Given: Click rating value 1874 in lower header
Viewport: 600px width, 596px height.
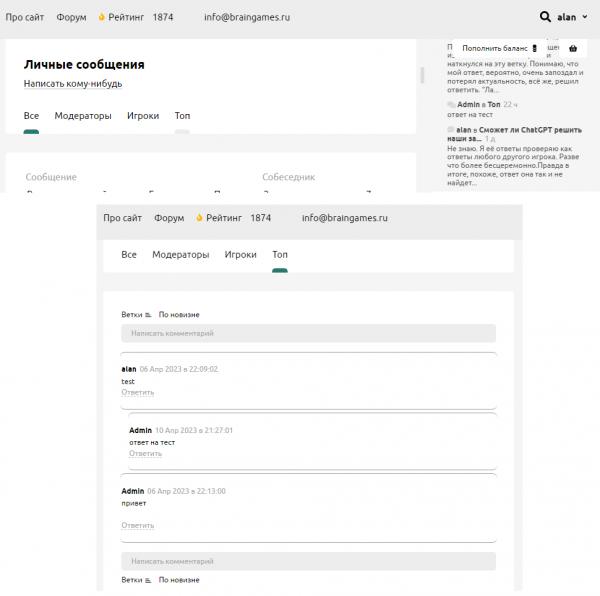Looking at the screenshot, I should [261, 218].
